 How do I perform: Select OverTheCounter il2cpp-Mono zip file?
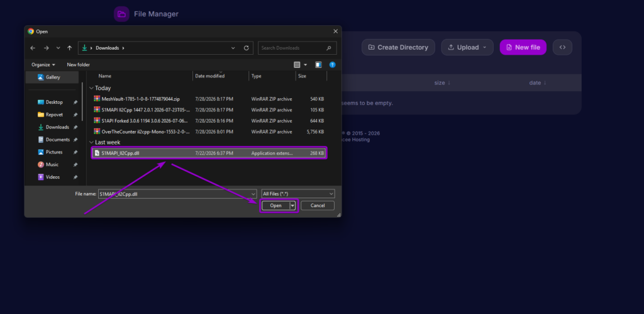209,132
